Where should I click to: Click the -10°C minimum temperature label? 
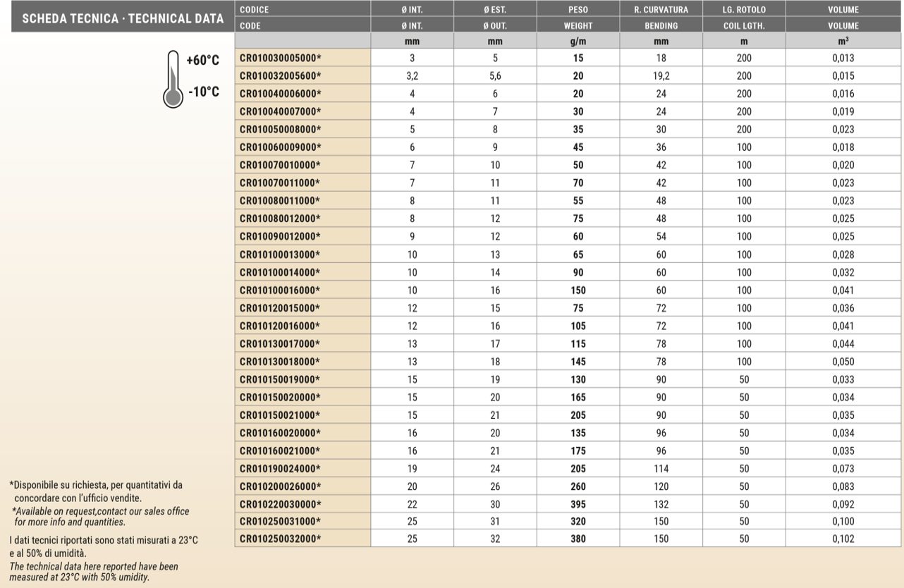(203, 92)
